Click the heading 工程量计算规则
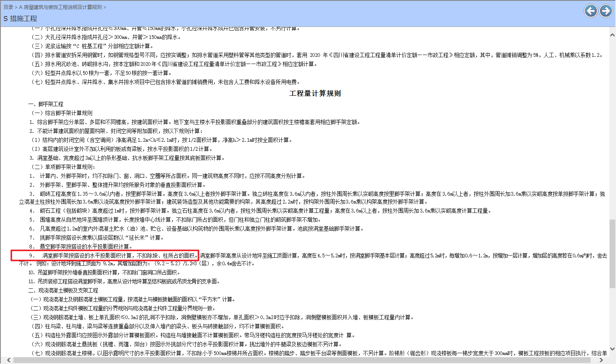Image resolution: width=616 pixels, height=364 pixels. coord(315,94)
